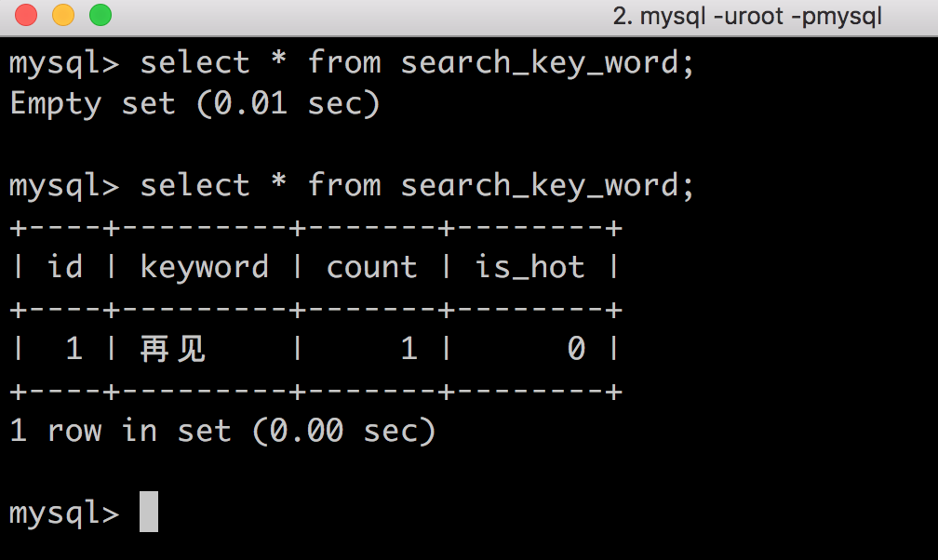Click the word 'select' in the first query
Screen dimensions: 938x560
194,63
